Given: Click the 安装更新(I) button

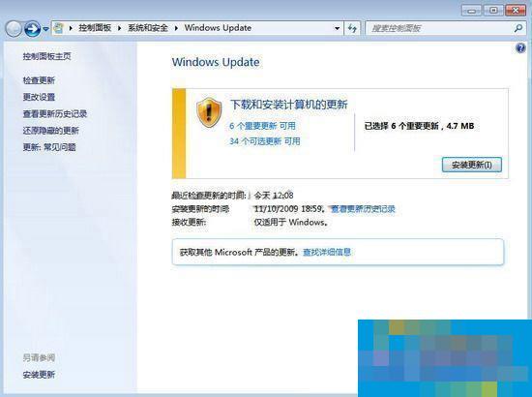Looking at the screenshot, I should click(472, 165).
